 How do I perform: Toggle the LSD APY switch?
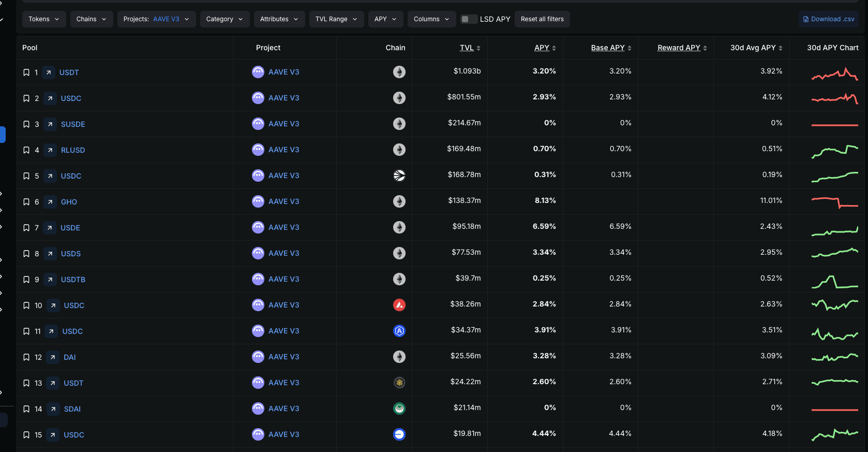pyautogui.click(x=469, y=19)
